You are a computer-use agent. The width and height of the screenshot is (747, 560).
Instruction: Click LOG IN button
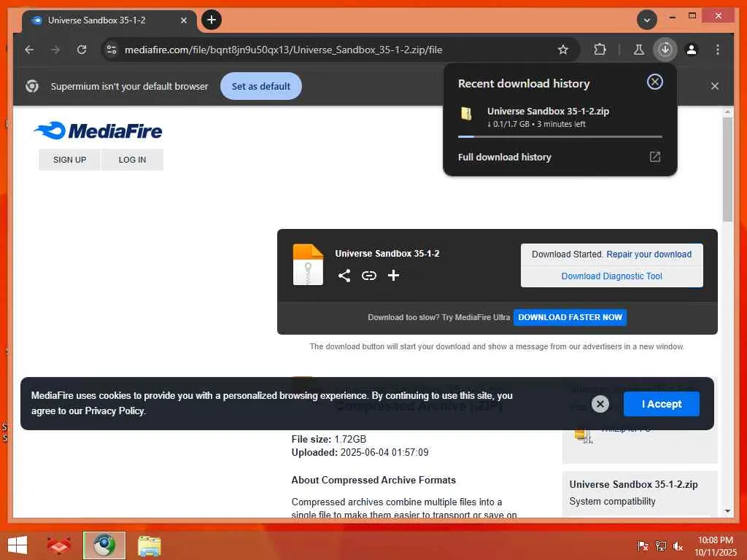[x=132, y=160]
